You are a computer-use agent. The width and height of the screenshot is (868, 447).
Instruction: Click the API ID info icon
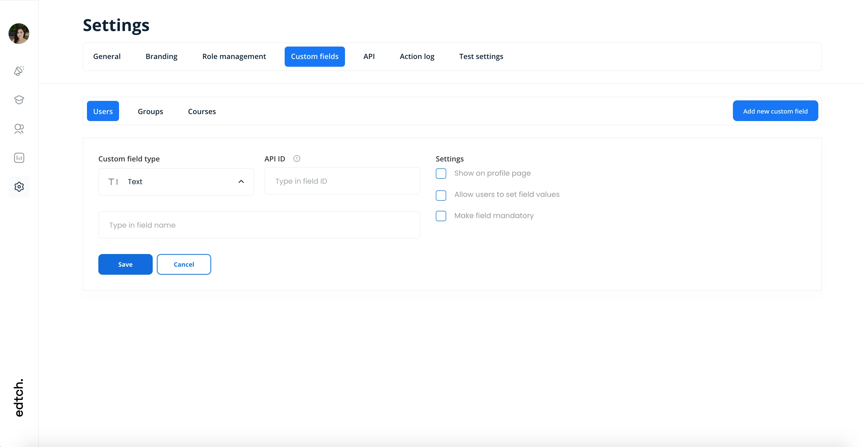pos(297,159)
